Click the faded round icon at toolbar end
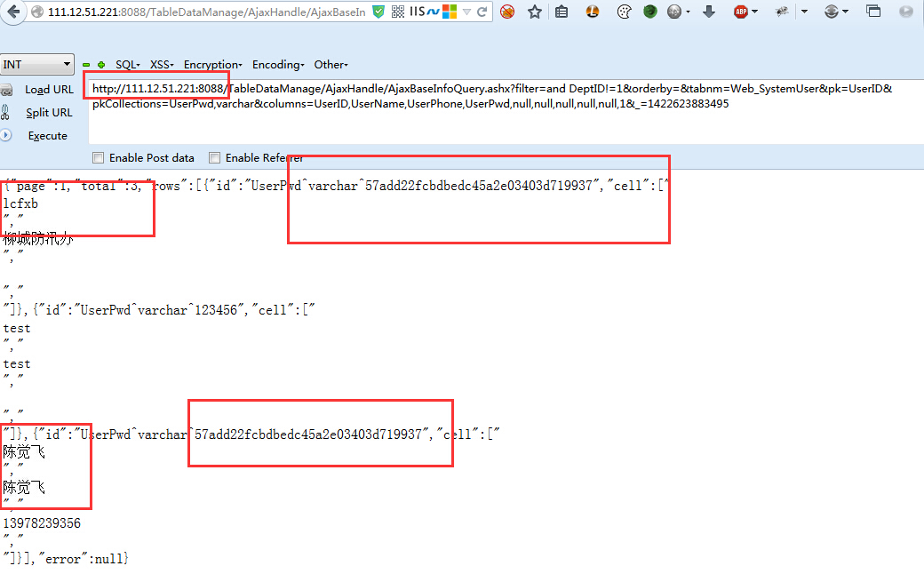This screenshot has width=924, height=582. tap(906, 12)
